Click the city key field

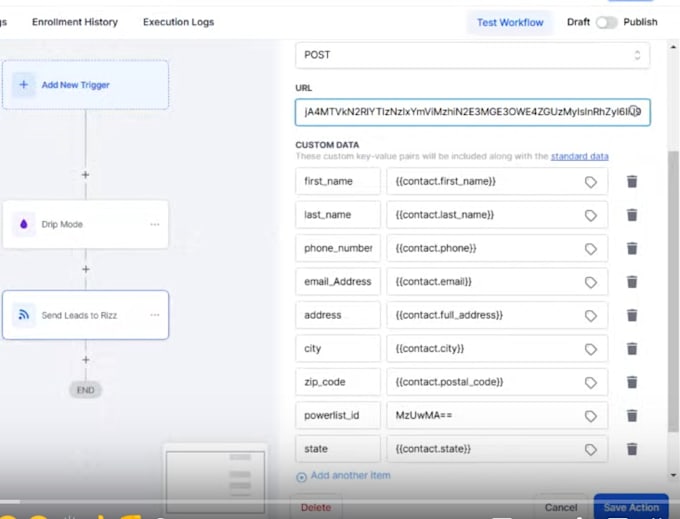coord(338,348)
